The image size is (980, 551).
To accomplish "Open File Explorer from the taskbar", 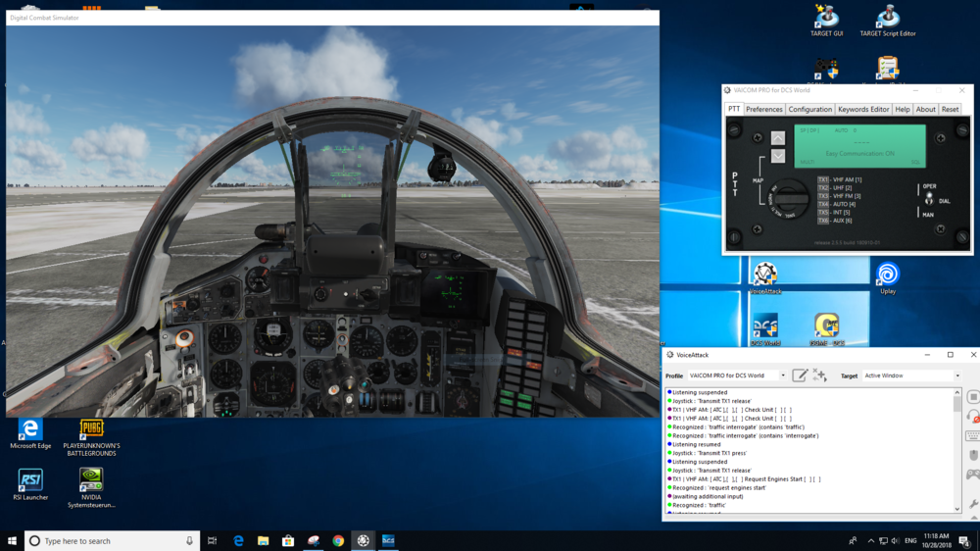I will pyautogui.click(x=263, y=541).
